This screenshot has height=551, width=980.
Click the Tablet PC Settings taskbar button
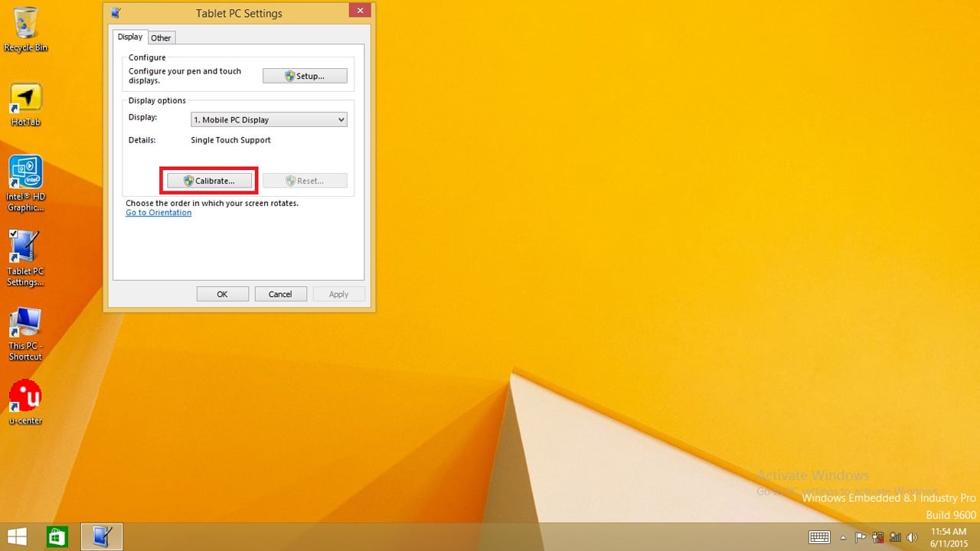tap(102, 536)
